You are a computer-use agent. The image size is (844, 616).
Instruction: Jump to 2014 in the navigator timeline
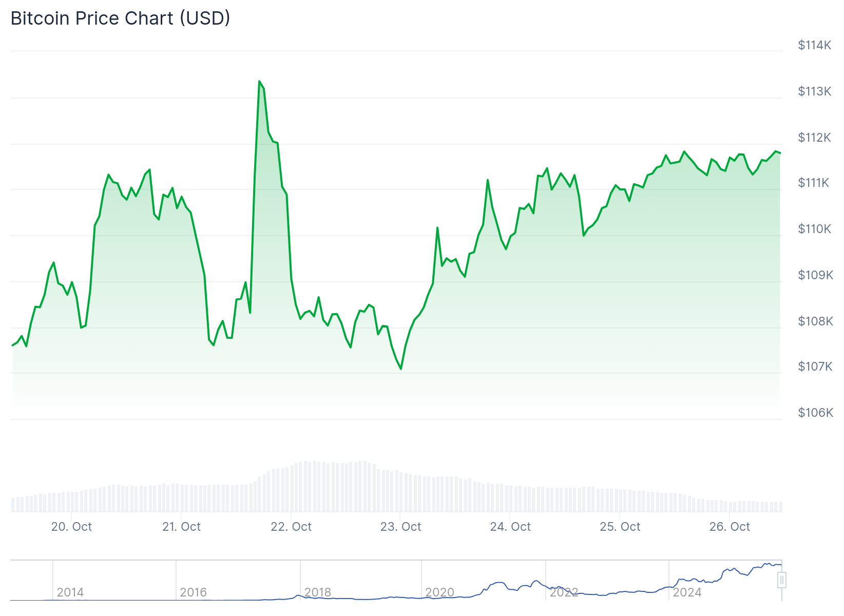tap(70, 592)
